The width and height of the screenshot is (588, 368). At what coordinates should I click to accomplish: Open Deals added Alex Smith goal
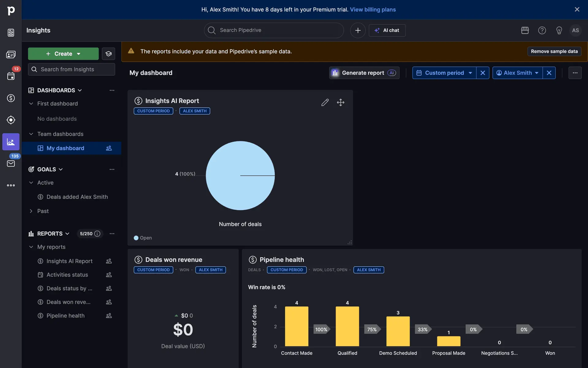click(x=77, y=197)
